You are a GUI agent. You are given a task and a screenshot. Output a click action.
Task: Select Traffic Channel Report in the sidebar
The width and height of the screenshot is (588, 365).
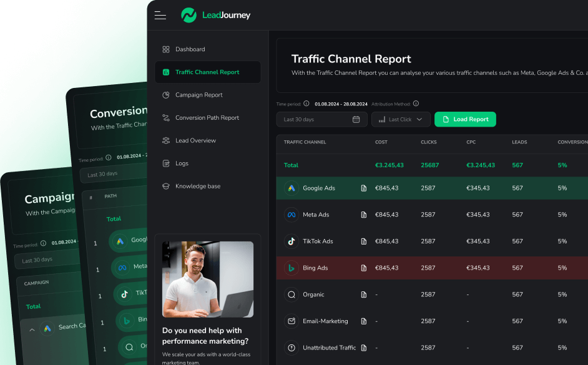click(x=208, y=72)
